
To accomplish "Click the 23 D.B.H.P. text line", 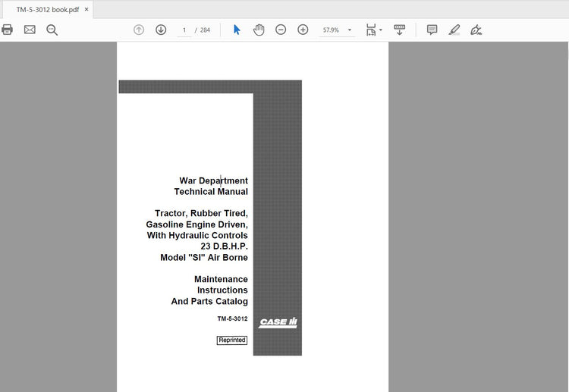I will [x=225, y=246].
